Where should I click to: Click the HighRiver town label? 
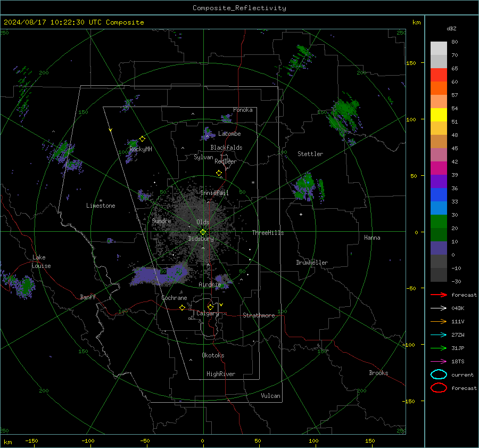click(221, 374)
